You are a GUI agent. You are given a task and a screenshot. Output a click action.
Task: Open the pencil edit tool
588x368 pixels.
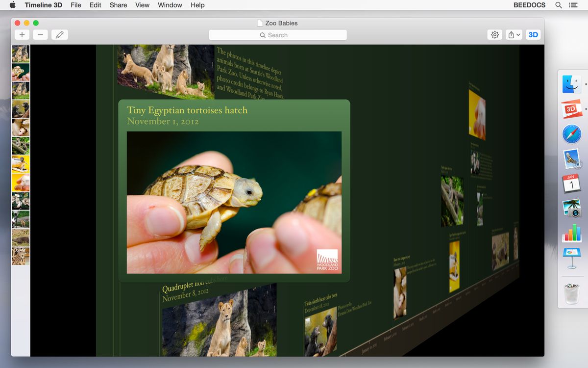[59, 35]
